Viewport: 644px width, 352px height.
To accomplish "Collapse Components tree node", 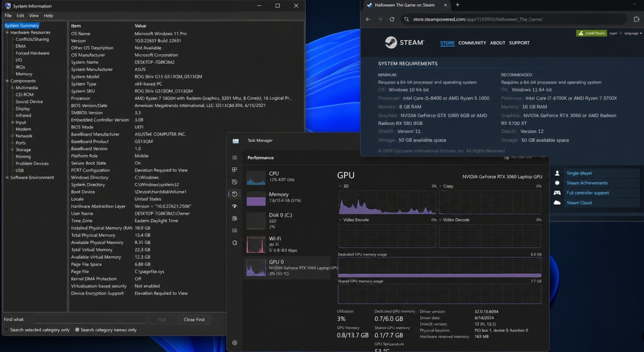I will click(x=7, y=81).
